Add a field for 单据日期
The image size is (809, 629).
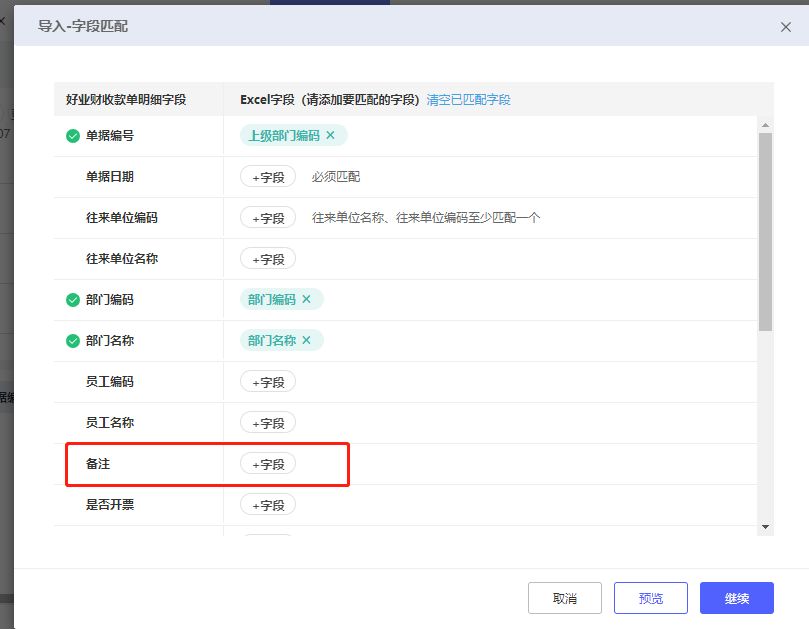click(x=268, y=177)
